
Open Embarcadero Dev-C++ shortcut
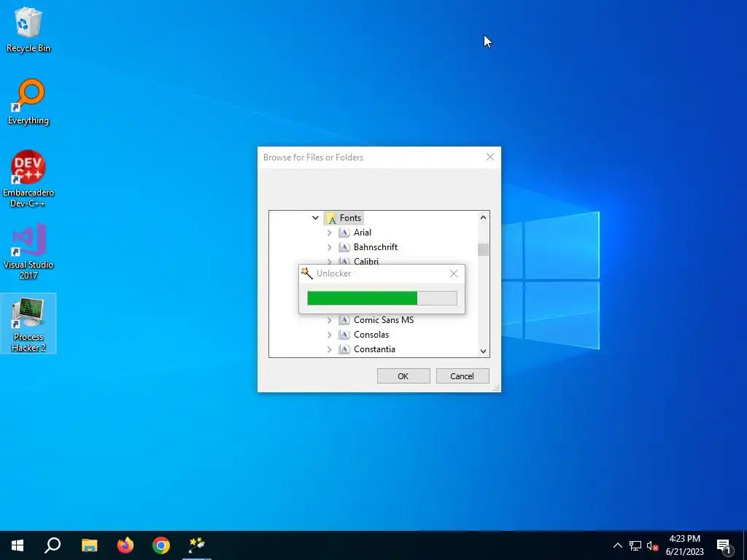click(x=28, y=179)
